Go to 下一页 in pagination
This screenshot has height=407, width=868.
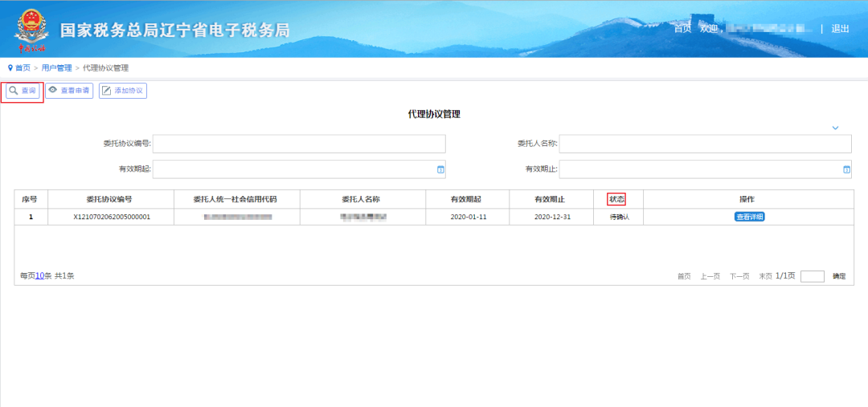coord(739,276)
